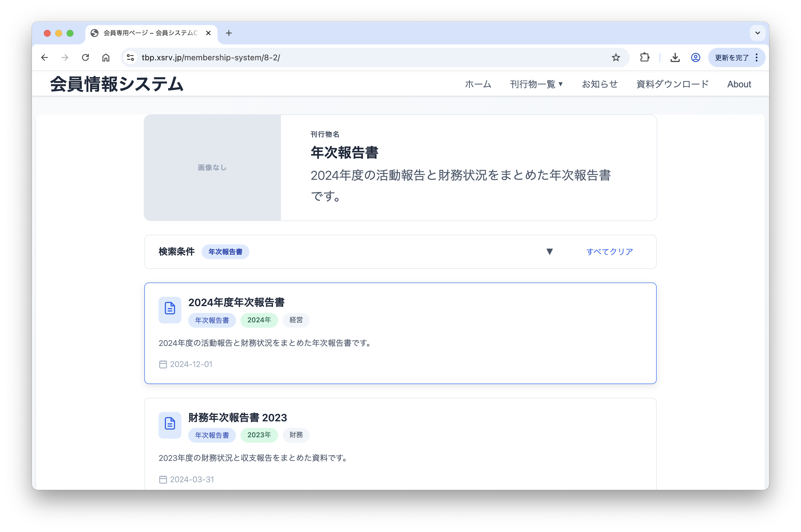Toggle the 年次報告書 filter tag in 検索条件
The height and width of the screenshot is (532, 801).
(225, 252)
